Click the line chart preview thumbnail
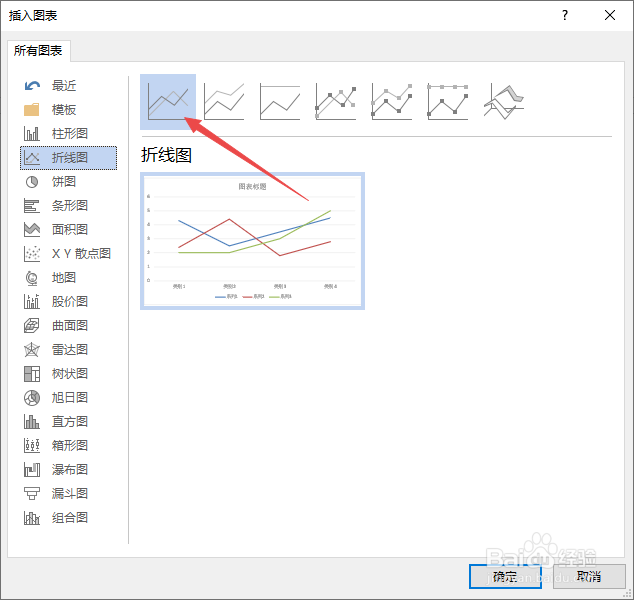 pyautogui.click(x=252, y=241)
